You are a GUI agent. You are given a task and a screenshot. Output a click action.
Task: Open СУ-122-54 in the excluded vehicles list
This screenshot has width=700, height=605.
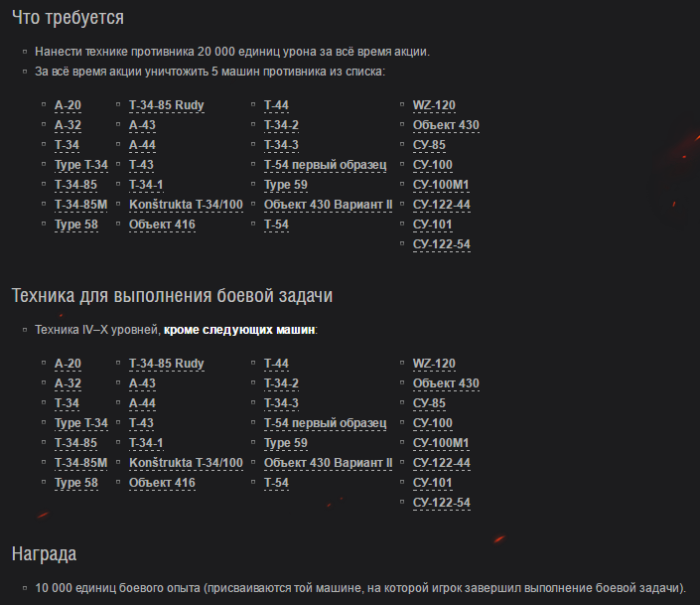click(442, 503)
